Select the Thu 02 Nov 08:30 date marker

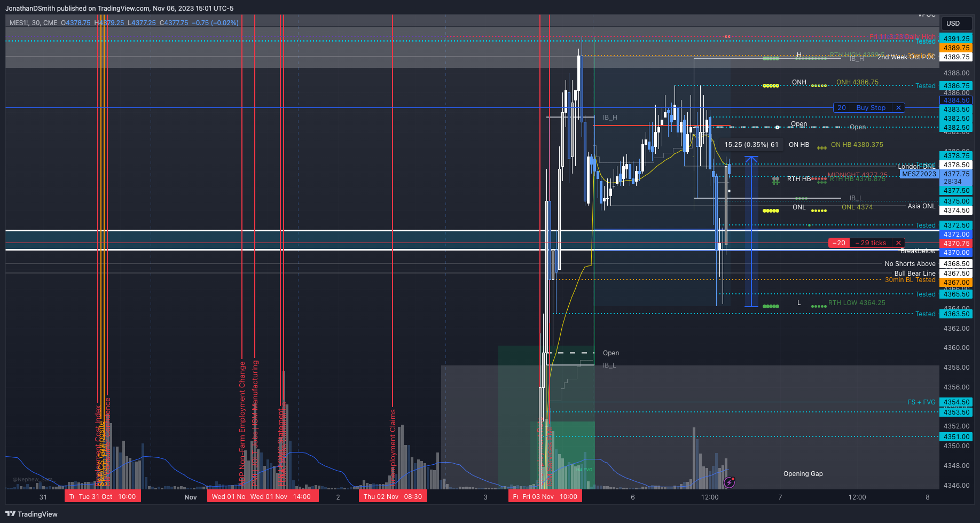[x=393, y=496]
